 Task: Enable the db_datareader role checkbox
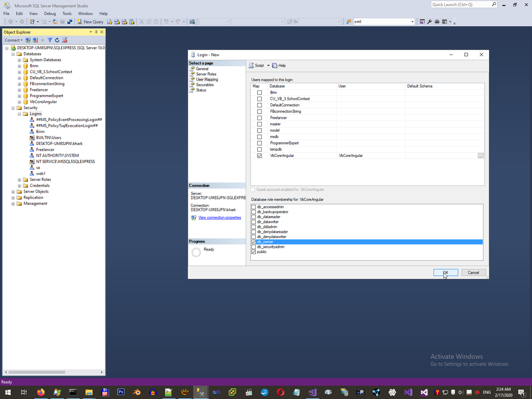click(254, 217)
